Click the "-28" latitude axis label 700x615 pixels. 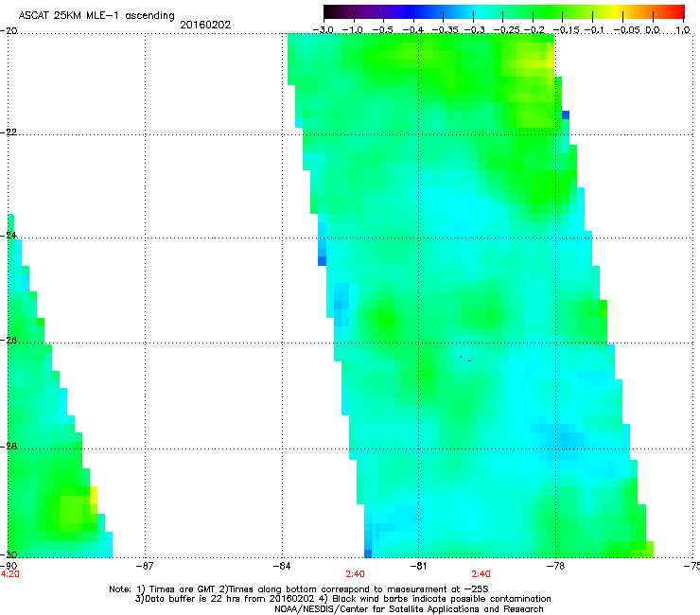9,446
